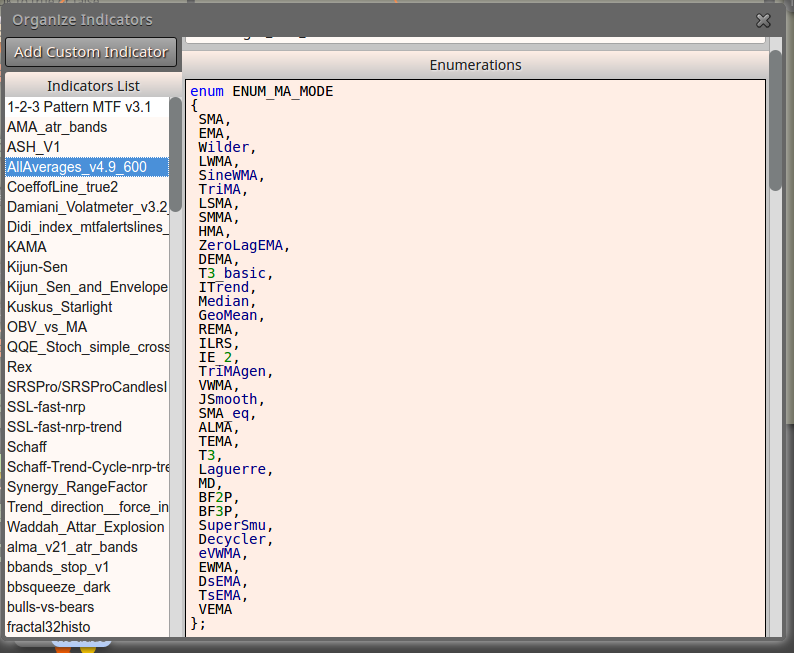Select alma_v21_atr_bands indicator
This screenshot has height=653, width=794.
pyautogui.click(x=87, y=547)
